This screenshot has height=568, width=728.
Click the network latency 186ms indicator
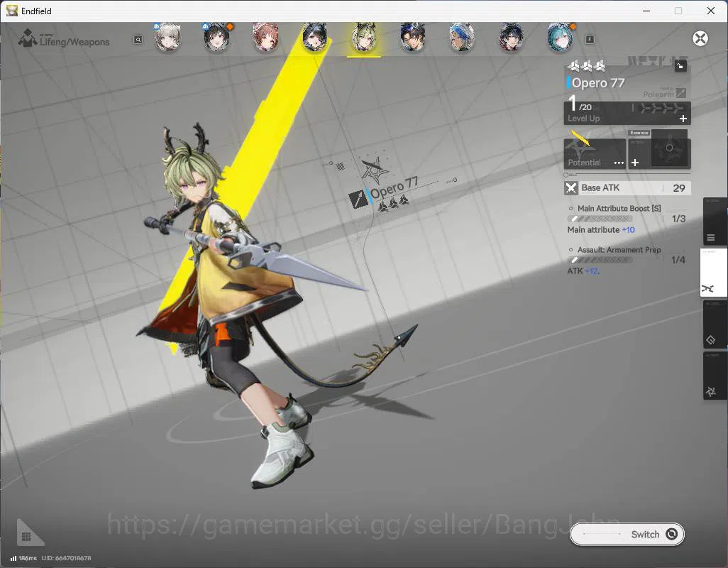23,558
